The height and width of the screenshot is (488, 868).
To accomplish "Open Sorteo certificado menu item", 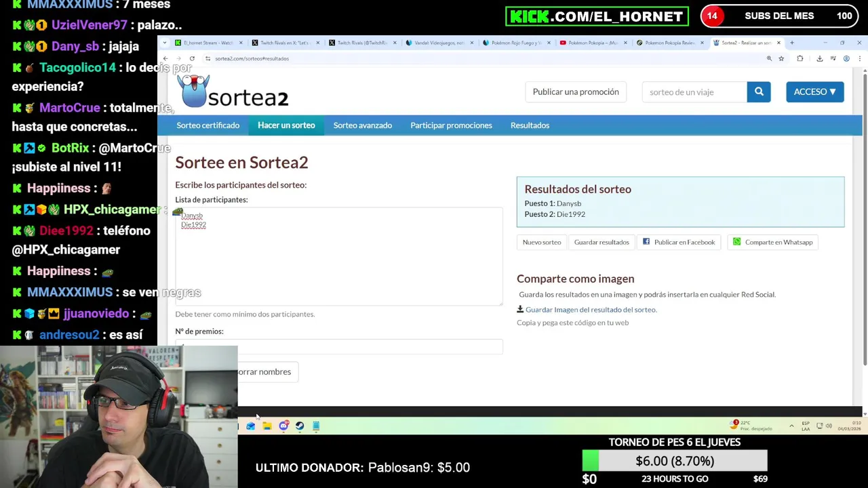I will click(208, 125).
